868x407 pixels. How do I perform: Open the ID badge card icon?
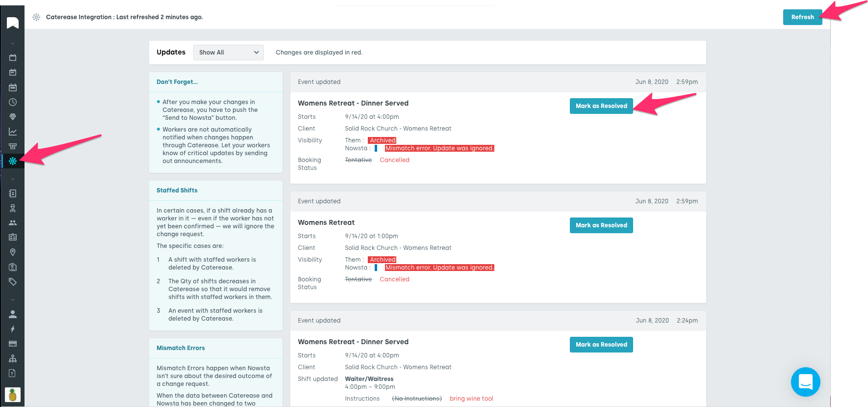point(13,237)
